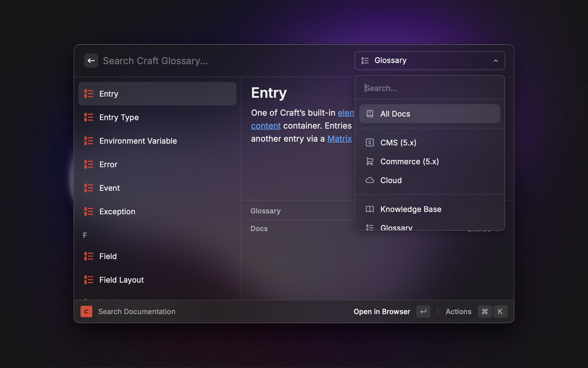Click Open in Browser action

[382, 311]
